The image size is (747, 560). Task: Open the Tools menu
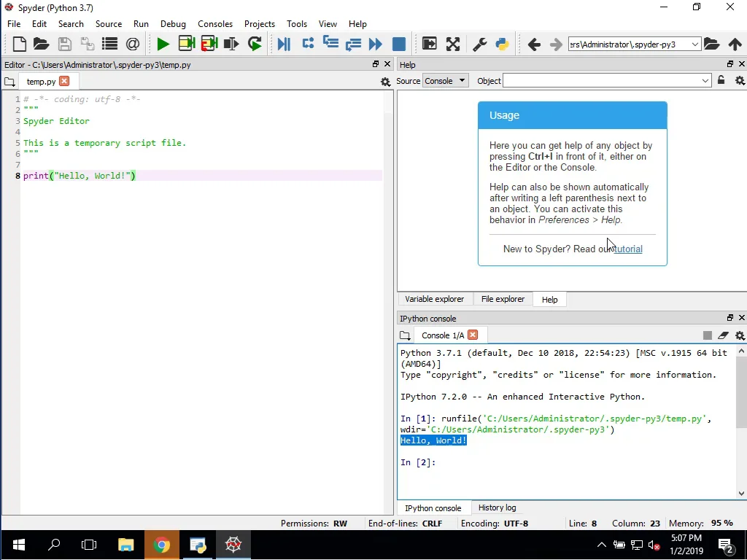click(x=297, y=24)
